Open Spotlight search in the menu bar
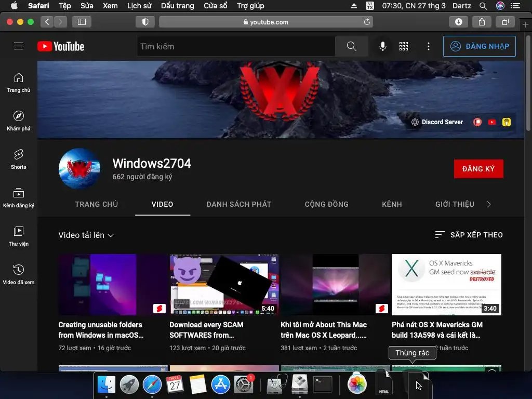 [x=483, y=6]
